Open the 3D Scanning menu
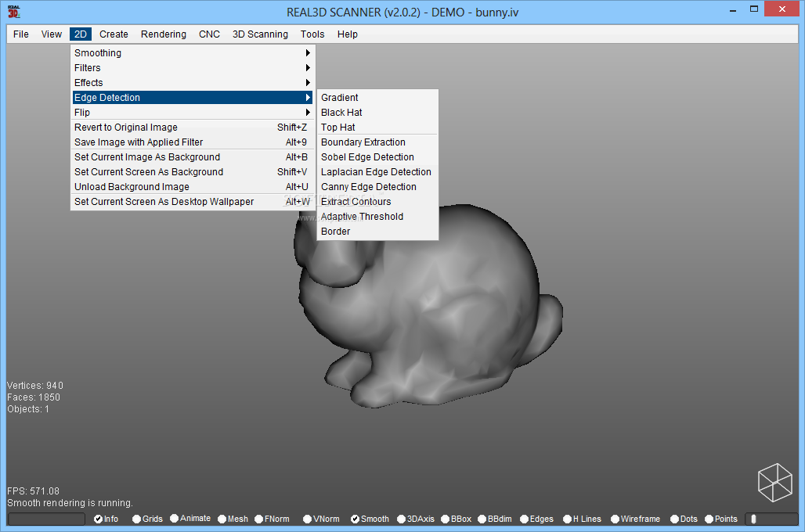This screenshot has height=532, width=805. click(x=260, y=34)
